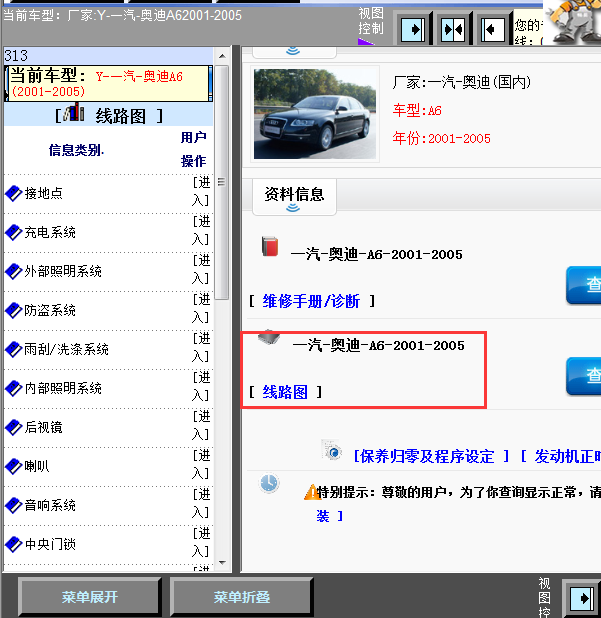The image size is (601, 618).
Task: Click the purple triangle under 视图控制
Action: point(365,41)
